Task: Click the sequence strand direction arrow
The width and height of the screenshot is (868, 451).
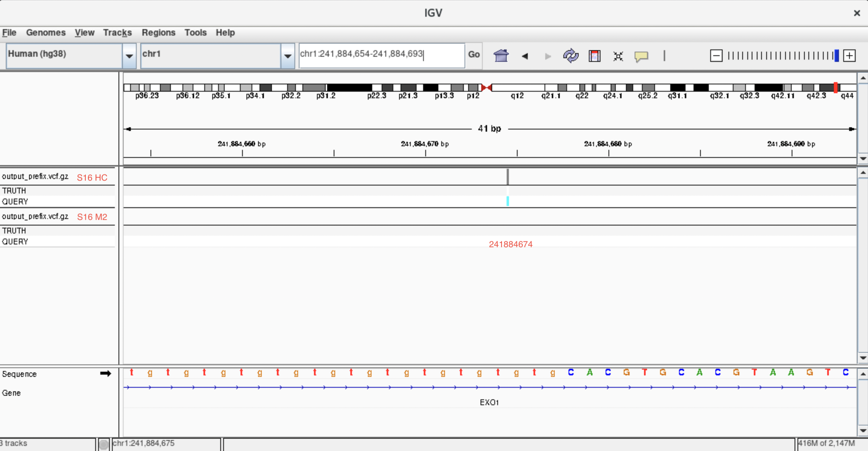Action: point(105,374)
